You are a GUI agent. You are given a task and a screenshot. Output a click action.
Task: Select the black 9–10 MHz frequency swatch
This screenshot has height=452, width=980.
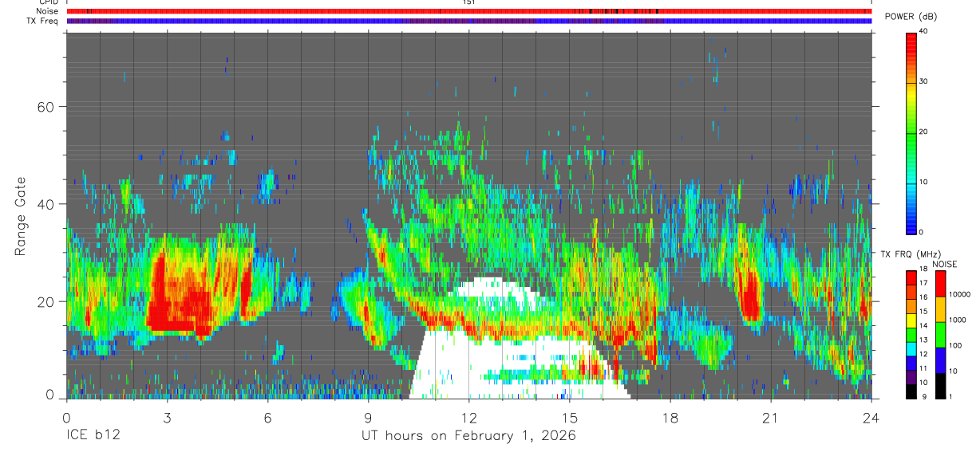tap(911, 391)
